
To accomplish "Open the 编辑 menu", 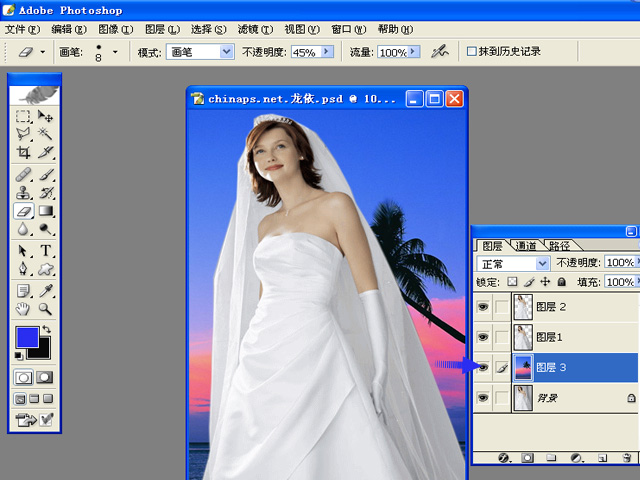I will pos(69,29).
